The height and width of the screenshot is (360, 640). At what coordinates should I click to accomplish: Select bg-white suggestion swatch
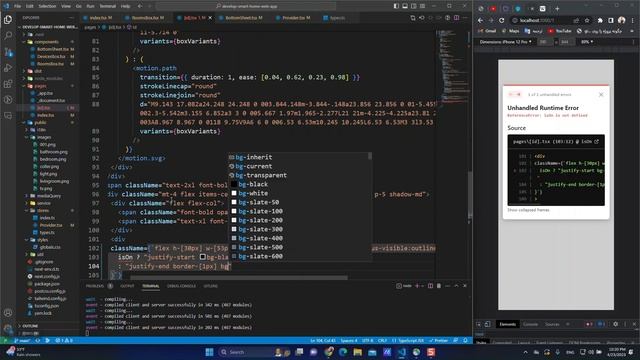[234, 193]
